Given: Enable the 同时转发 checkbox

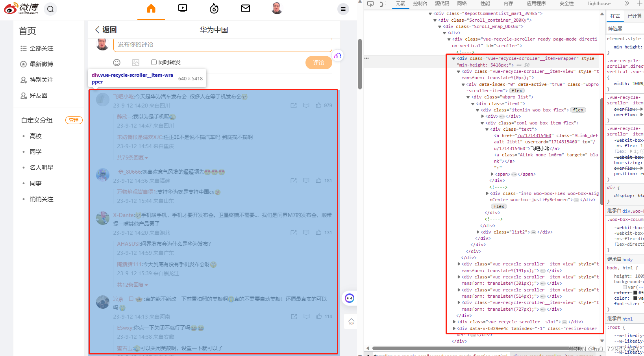Looking at the screenshot, I should (x=154, y=62).
